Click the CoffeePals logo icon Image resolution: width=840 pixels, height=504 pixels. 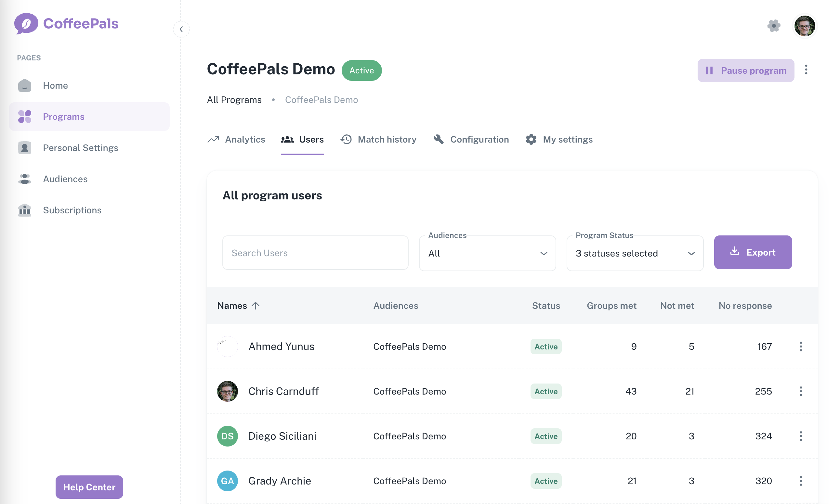click(26, 23)
